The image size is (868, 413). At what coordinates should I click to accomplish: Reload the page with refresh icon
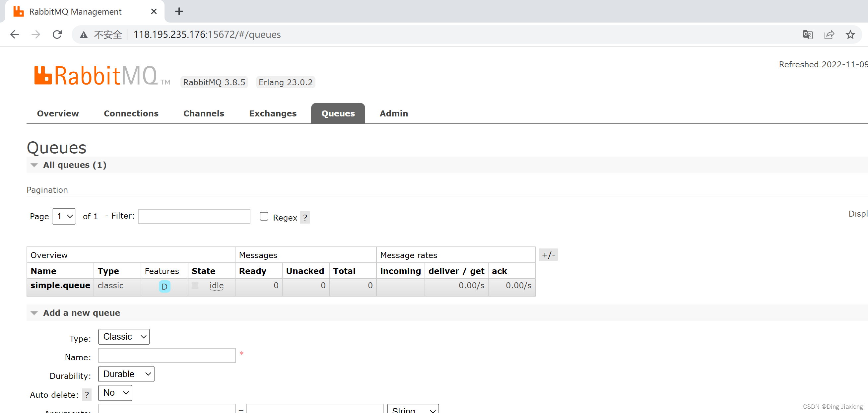57,34
